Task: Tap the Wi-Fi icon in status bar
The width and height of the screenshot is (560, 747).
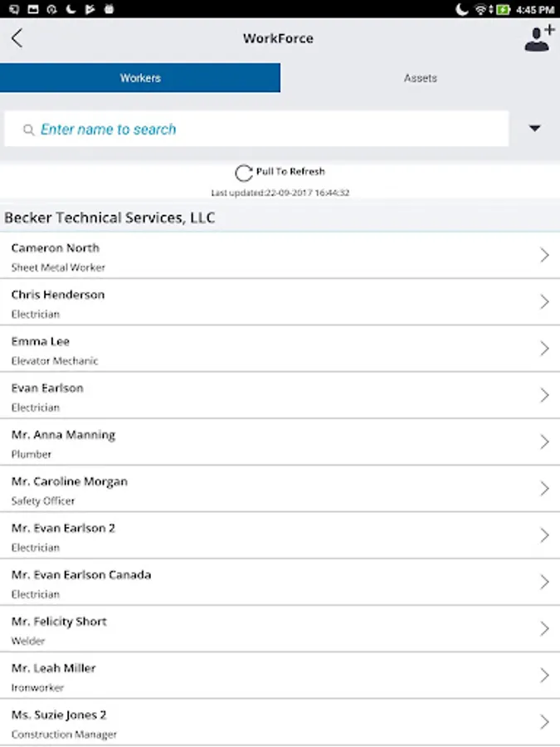Action: pyautogui.click(x=481, y=10)
